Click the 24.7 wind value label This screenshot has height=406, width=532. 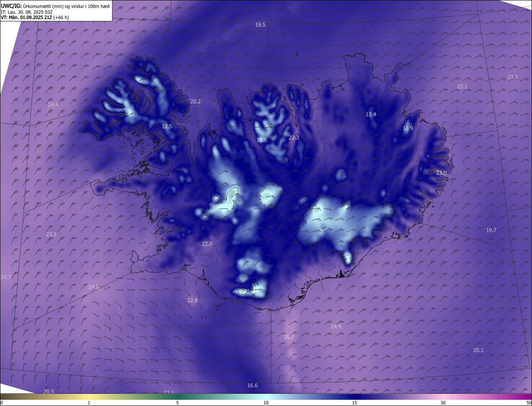coord(6,277)
